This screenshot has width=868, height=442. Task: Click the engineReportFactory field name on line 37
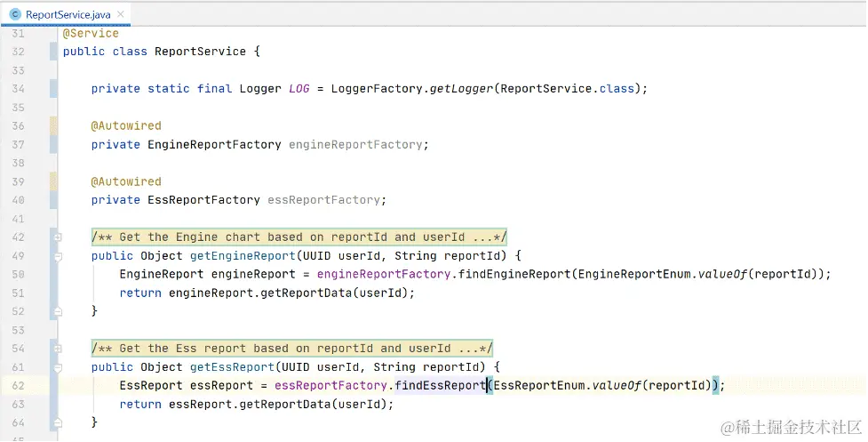[x=355, y=145]
